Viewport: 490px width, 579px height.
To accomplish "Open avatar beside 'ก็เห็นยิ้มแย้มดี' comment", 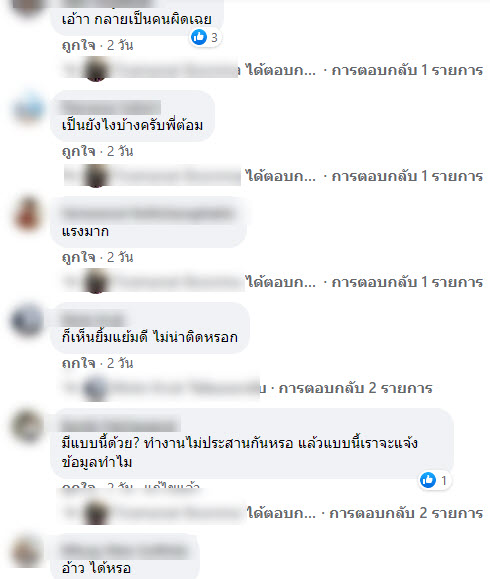I will pyautogui.click(x=27, y=320).
